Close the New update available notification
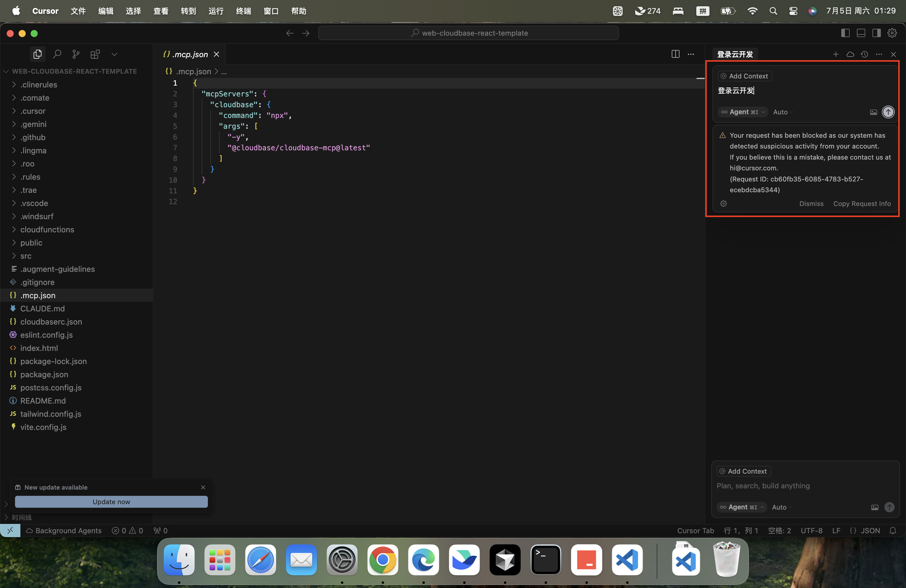Screen dimensions: 906x588 [203, 487]
